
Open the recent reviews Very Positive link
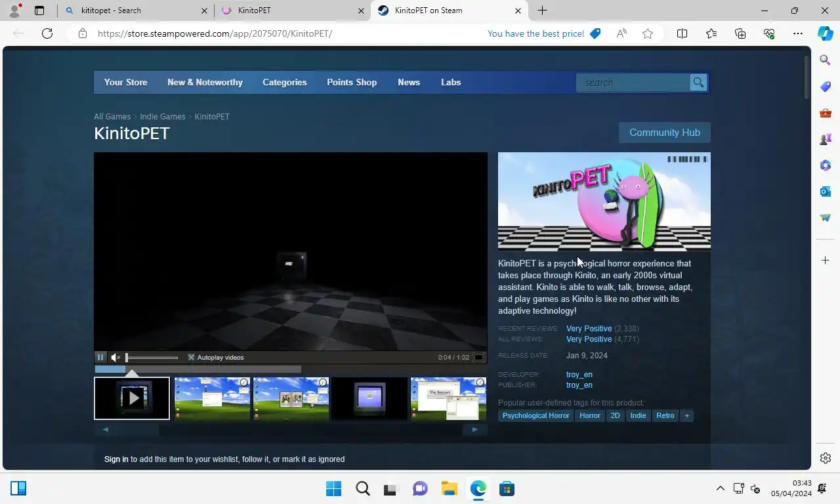[x=589, y=329]
